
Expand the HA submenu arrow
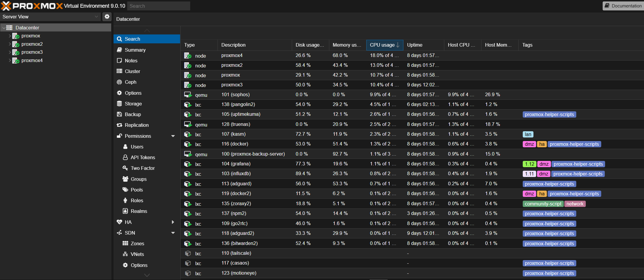point(173,222)
